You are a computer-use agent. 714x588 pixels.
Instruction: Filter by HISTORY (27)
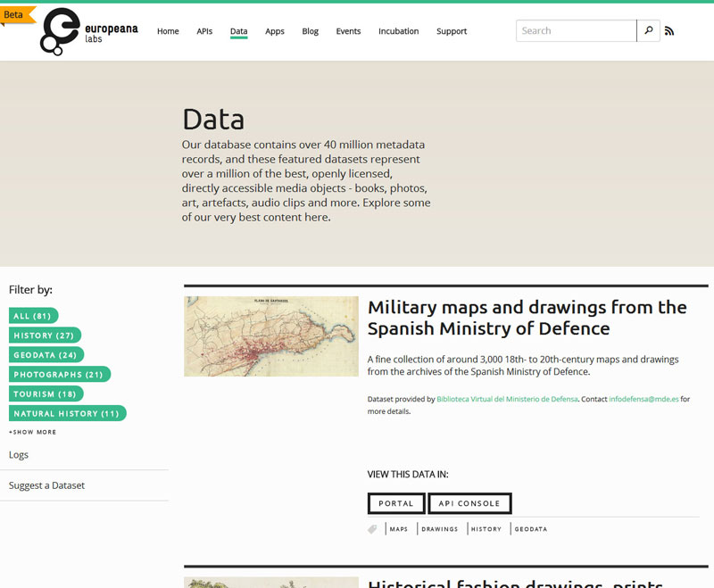click(45, 335)
